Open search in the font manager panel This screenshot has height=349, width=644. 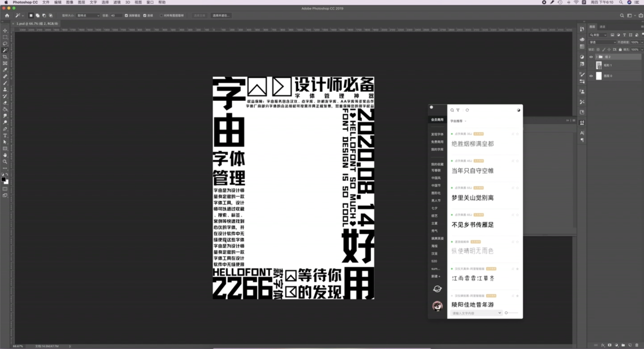[452, 110]
